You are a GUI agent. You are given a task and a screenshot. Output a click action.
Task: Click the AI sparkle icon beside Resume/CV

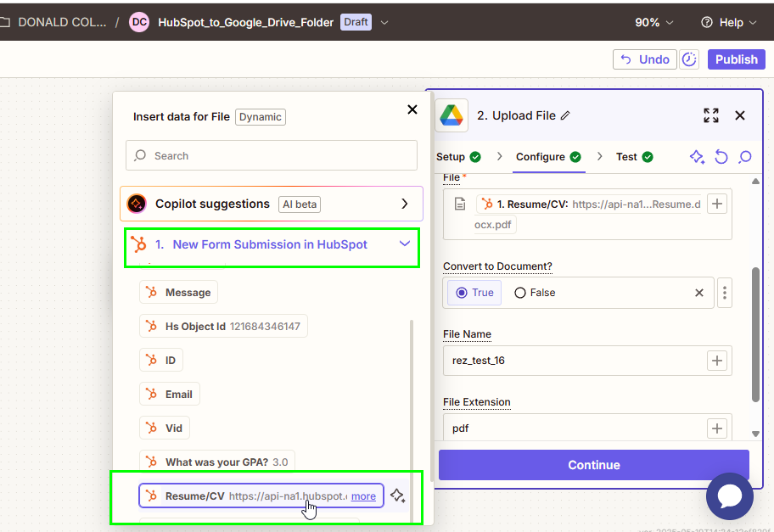click(397, 496)
